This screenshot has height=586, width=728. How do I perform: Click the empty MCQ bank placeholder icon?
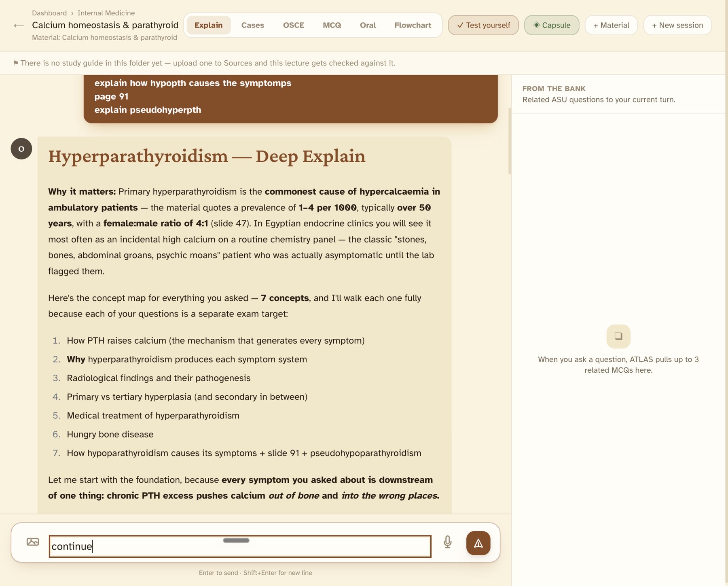click(x=618, y=336)
